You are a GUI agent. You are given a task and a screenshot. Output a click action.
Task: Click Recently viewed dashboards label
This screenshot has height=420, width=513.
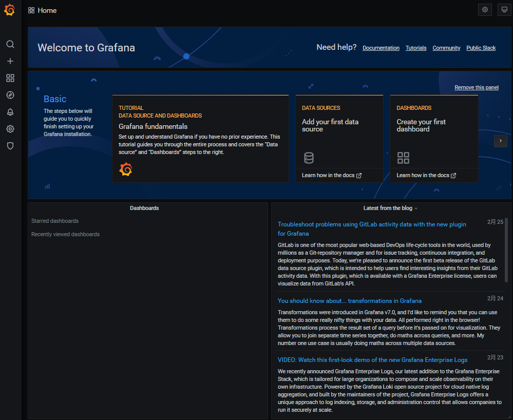coord(65,235)
